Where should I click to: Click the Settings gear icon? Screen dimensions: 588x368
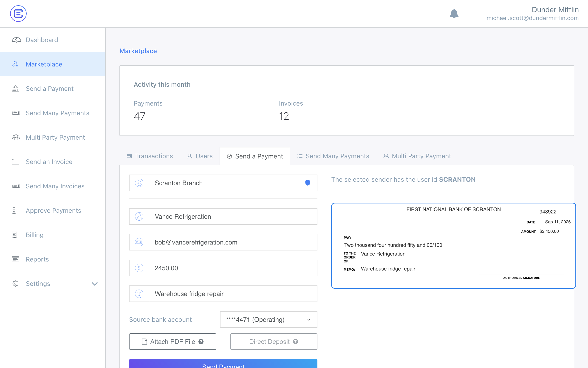pyautogui.click(x=15, y=284)
